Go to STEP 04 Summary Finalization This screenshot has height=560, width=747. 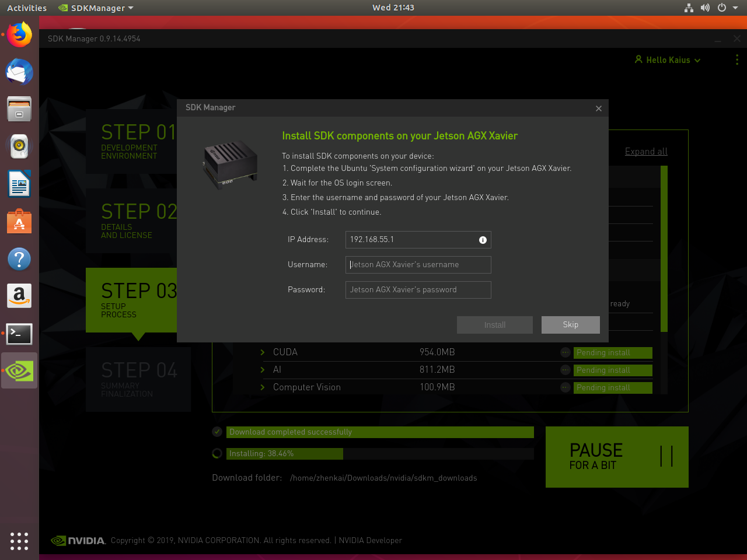pos(138,379)
